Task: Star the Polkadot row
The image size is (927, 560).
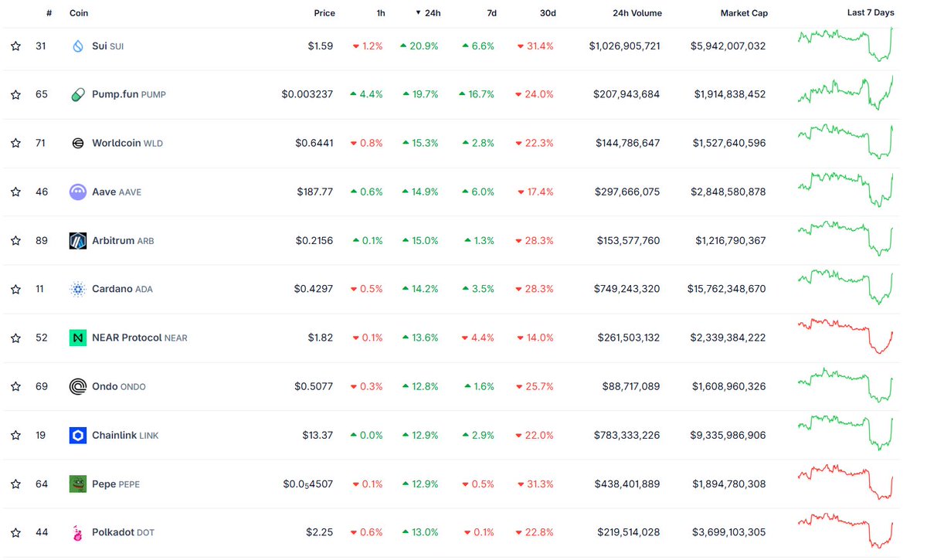Action: click(x=15, y=532)
